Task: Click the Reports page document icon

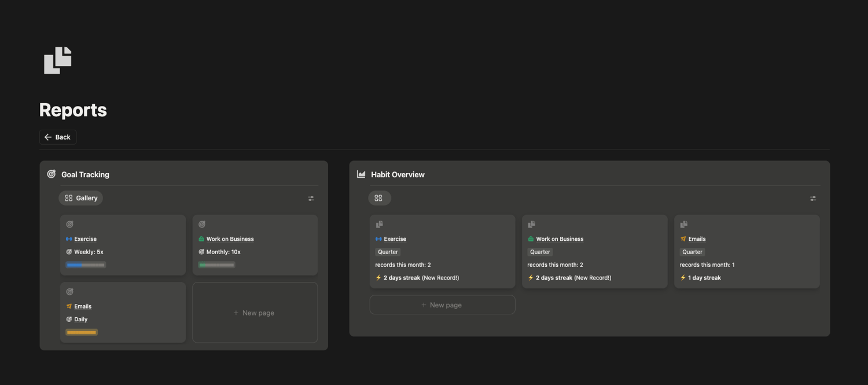Action: tap(57, 60)
